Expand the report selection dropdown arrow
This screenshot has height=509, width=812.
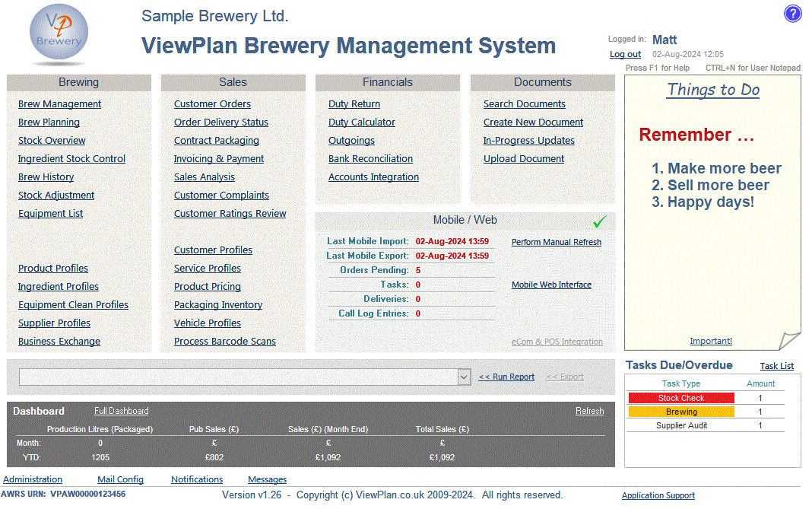pyautogui.click(x=464, y=377)
